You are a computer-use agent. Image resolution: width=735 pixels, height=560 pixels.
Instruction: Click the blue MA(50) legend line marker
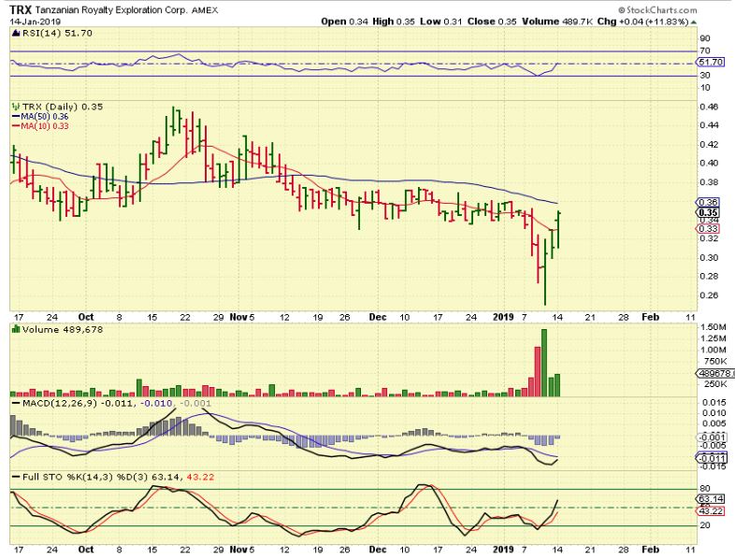tap(14, 117)
